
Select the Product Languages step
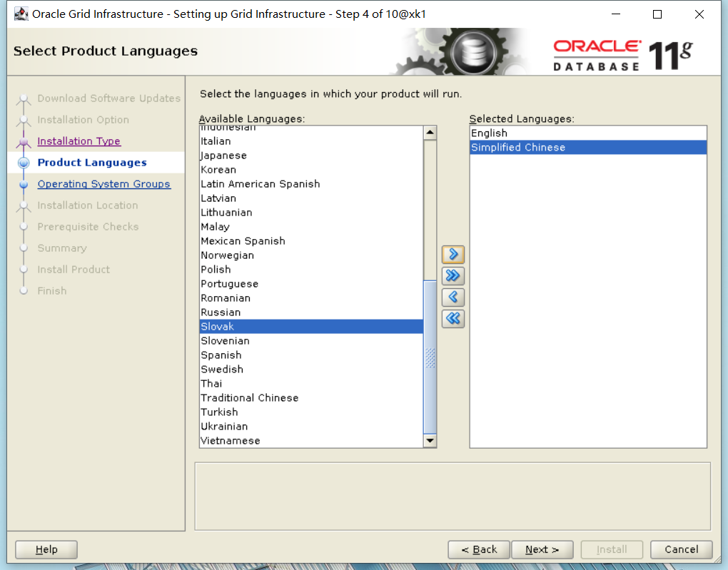click(x=92, y=163)
